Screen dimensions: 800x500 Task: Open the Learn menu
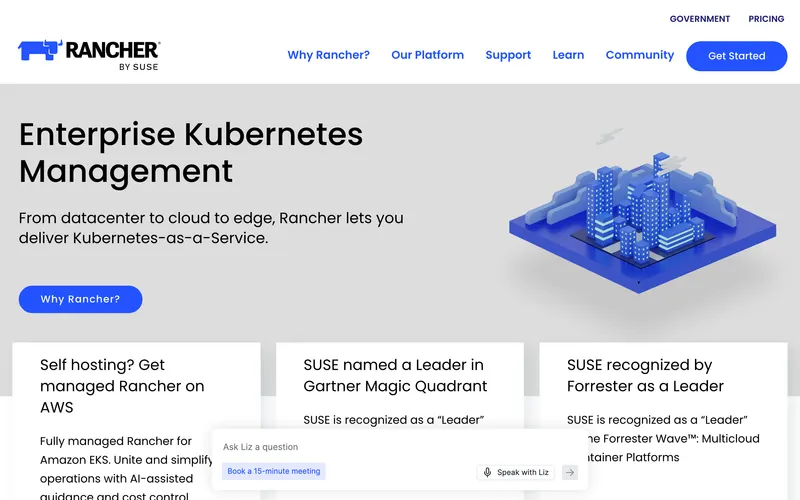(x=568, y=55)
